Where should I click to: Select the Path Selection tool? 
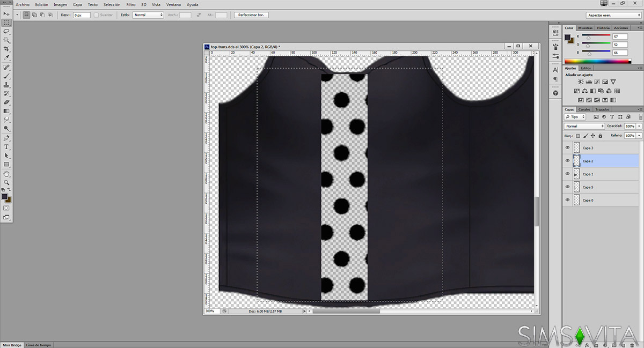(6, 156)
